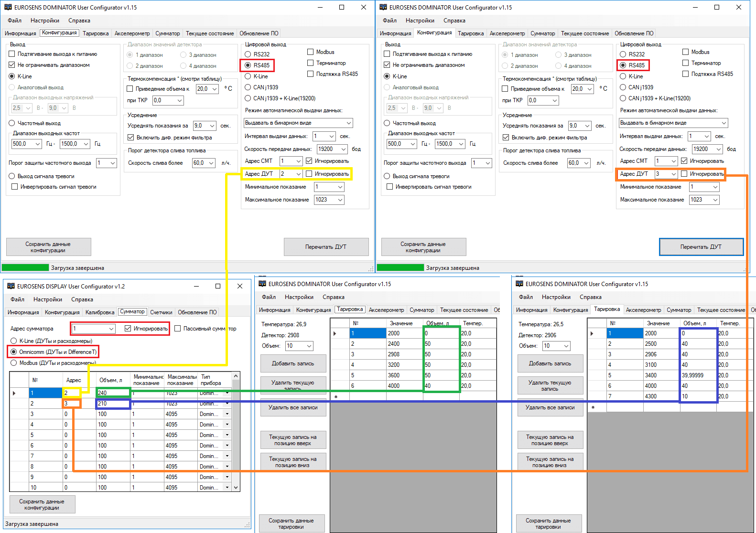Click the new-row asterisk in the Детектор 2908 table
The image size is (756, 533).
(336, 397)
